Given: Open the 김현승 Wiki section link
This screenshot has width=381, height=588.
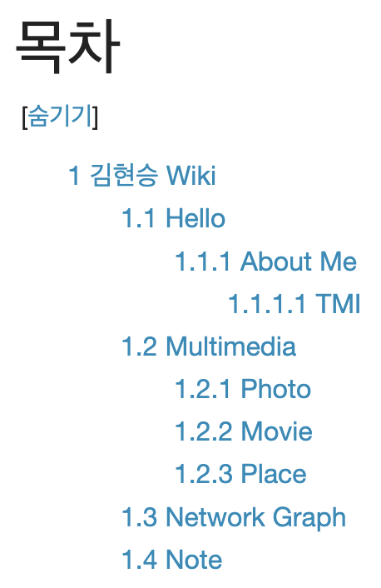Looking at the screenshot, I should [142, 176].
